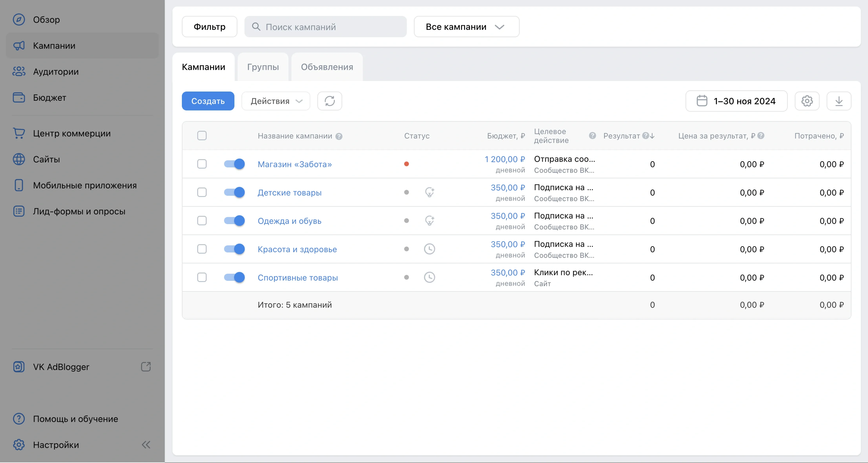868x463 pixels.
Task: Click the help icon beside Цена за результат
Action: coord(761,135)
